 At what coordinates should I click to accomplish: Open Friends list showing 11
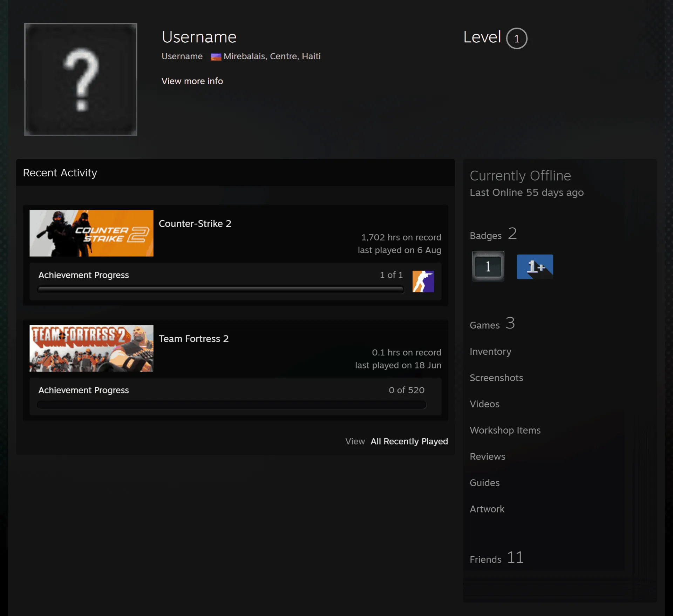497,558
